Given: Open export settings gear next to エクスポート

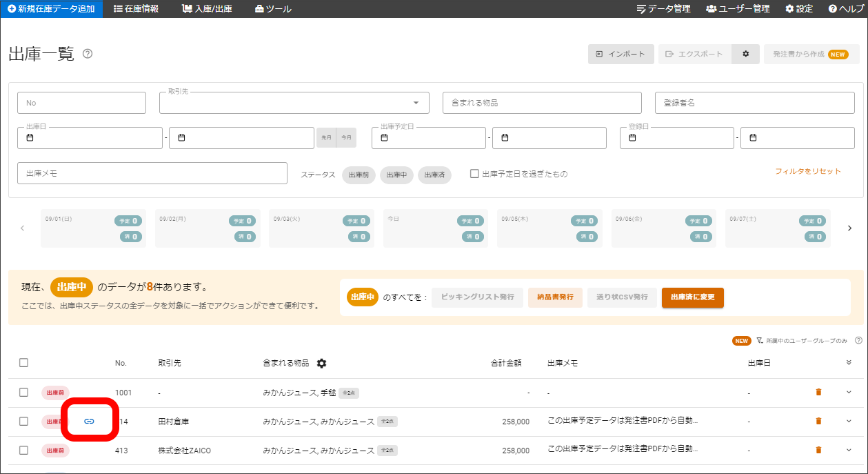Looking at the screenshot, I should click(745, 54).
